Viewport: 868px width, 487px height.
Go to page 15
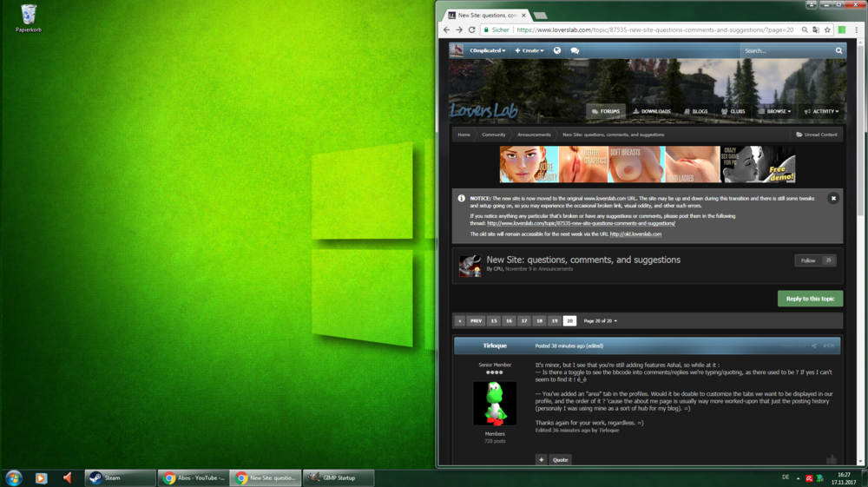coord(494,321)
